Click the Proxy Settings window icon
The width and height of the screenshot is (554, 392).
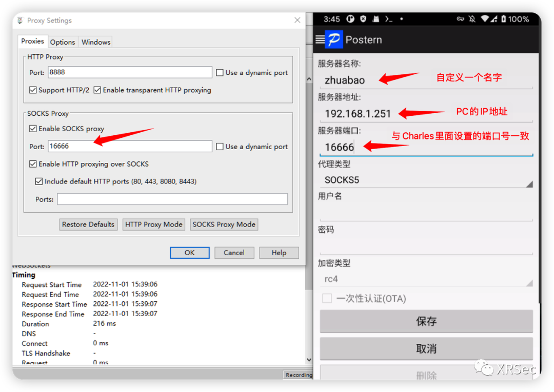21,20
